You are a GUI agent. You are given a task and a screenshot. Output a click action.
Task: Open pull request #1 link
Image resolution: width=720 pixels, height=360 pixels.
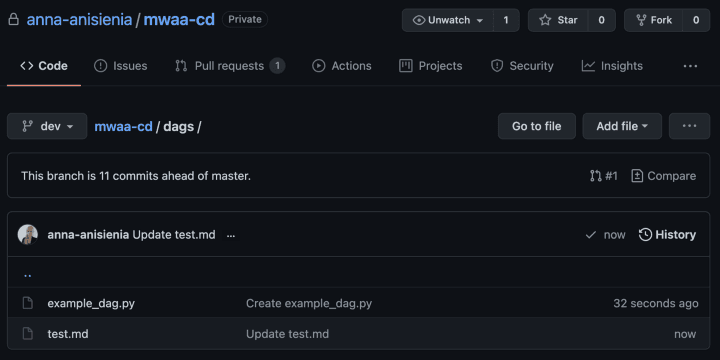click(604, 176)
